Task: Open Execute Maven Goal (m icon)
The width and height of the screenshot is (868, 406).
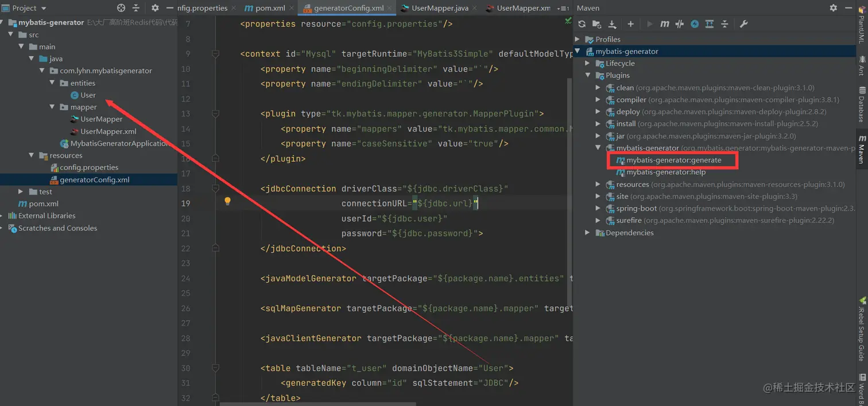Action: pyautogui.click(x=665, y=24)
